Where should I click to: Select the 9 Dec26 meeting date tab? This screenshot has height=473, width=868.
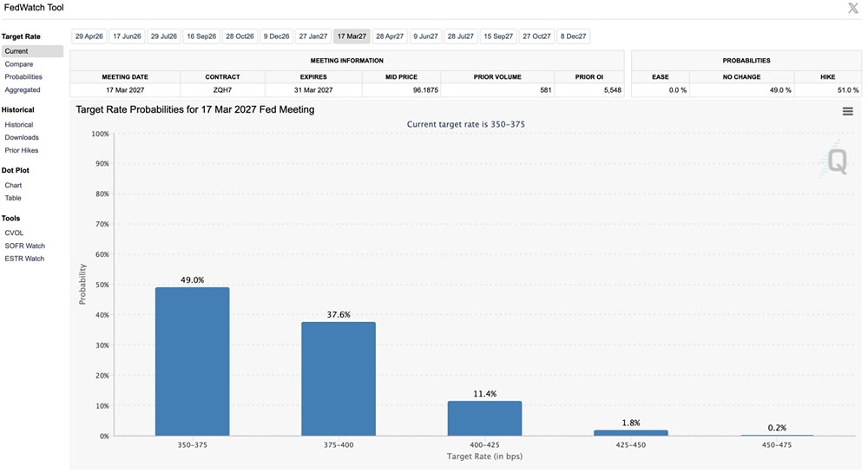[x=276, y=36]
